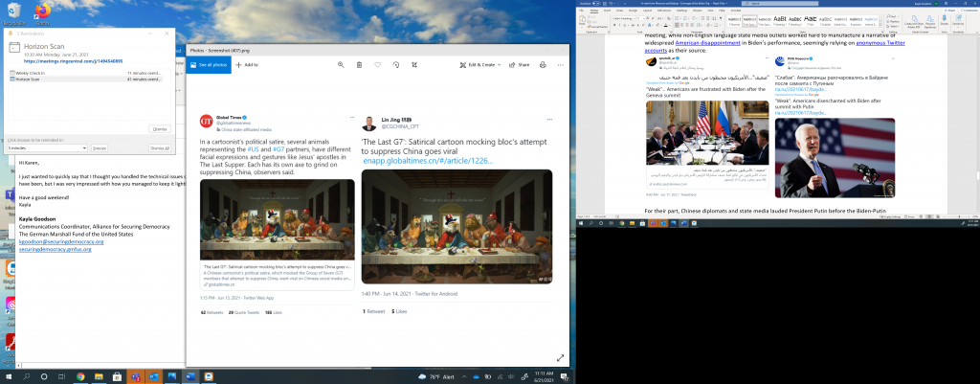Open Photos app icon on the taskbar
This screenshot has height=384, width=980.
171,376
